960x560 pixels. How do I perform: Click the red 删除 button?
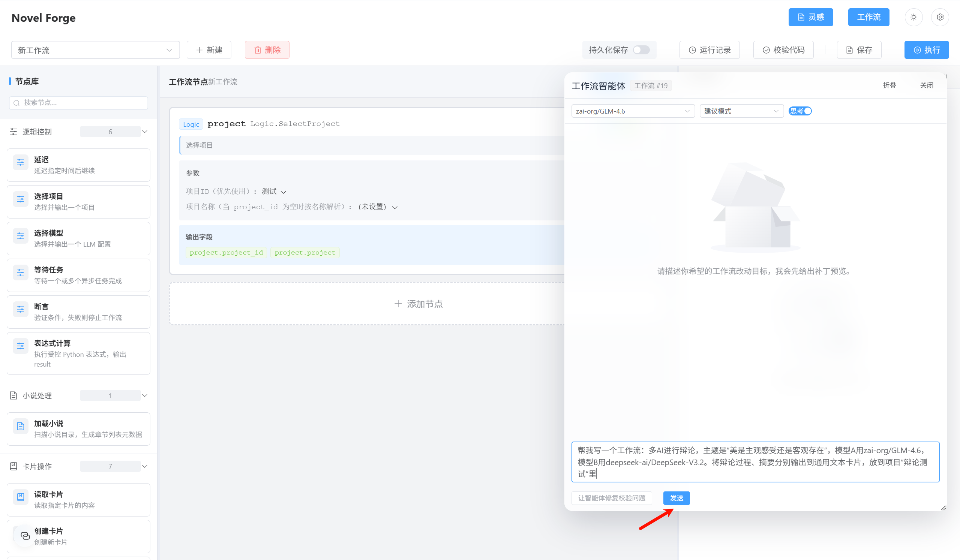267,50
